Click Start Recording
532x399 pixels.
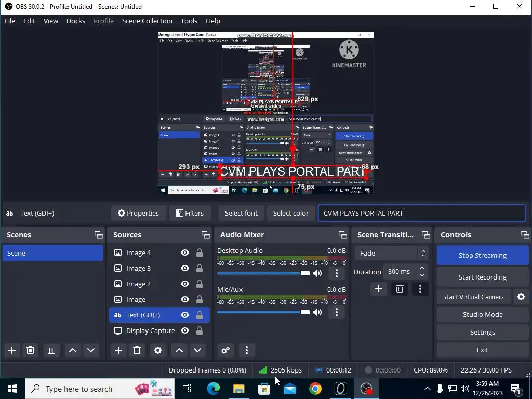click(483, 277)
